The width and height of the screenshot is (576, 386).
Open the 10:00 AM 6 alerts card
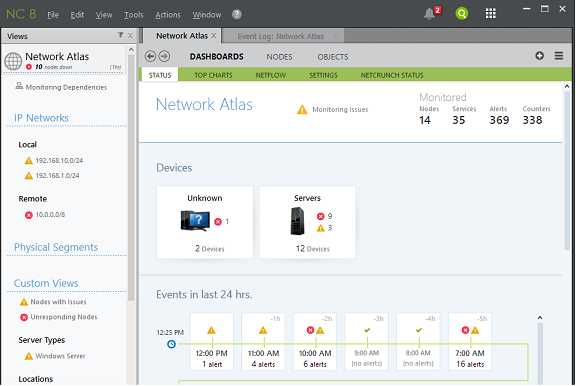coord(315,341)
